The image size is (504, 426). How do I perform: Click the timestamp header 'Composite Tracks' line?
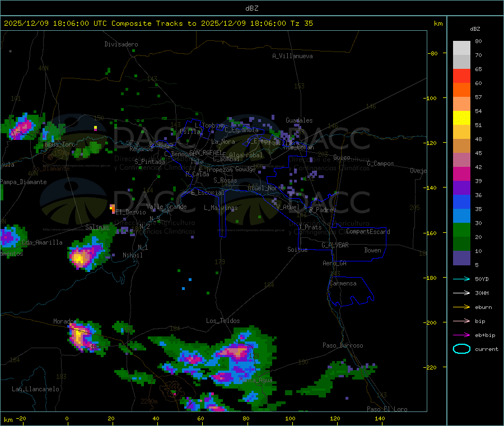pos(158,24)
